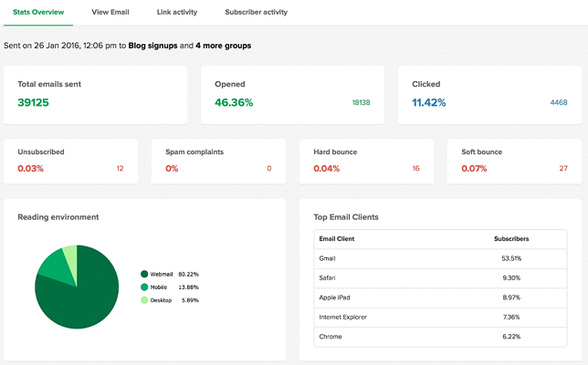The image size is (588, 365).
Task: Select the Gmail row in email clients
Action: (440, 258)
